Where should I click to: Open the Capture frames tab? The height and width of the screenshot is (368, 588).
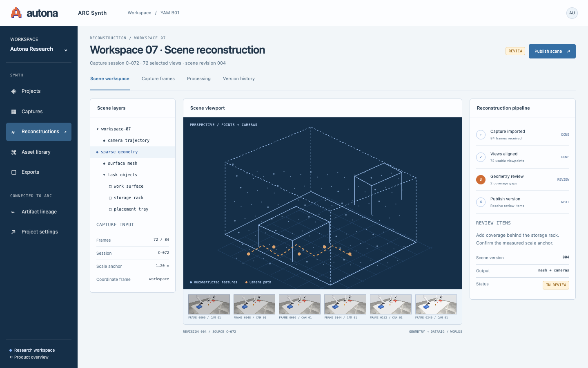[x=158, y=79]
